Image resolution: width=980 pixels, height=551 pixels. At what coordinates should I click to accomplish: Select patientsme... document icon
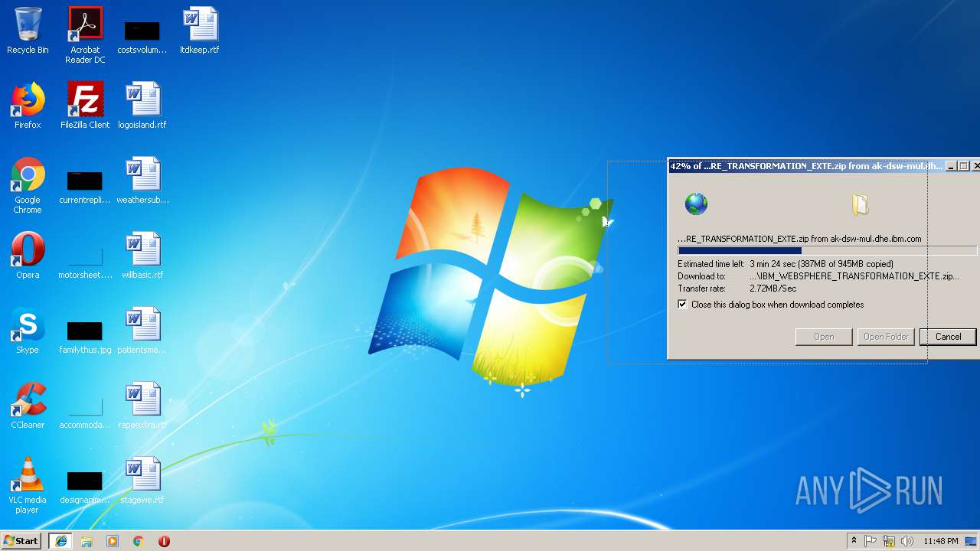click(142, 331)
